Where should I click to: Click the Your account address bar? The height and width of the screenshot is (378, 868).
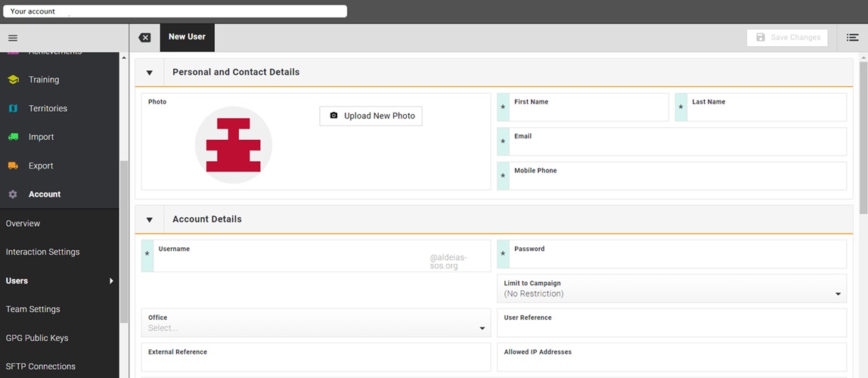click(x=175, y=11)
